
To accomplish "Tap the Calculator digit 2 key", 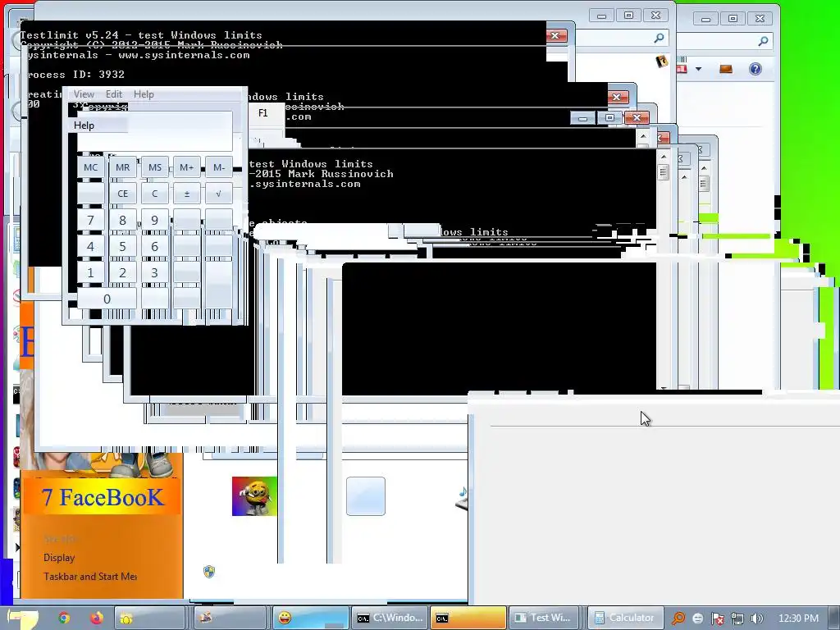I will [123, 272].
